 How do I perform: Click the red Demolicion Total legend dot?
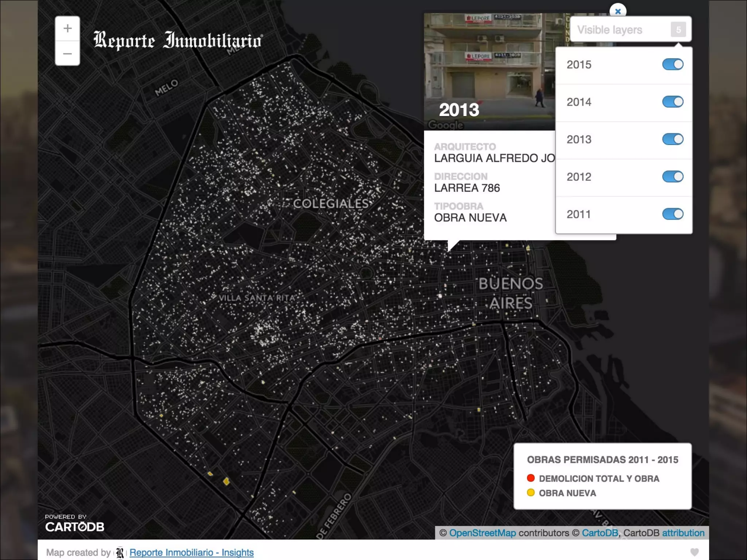click(x=531, y=478)
